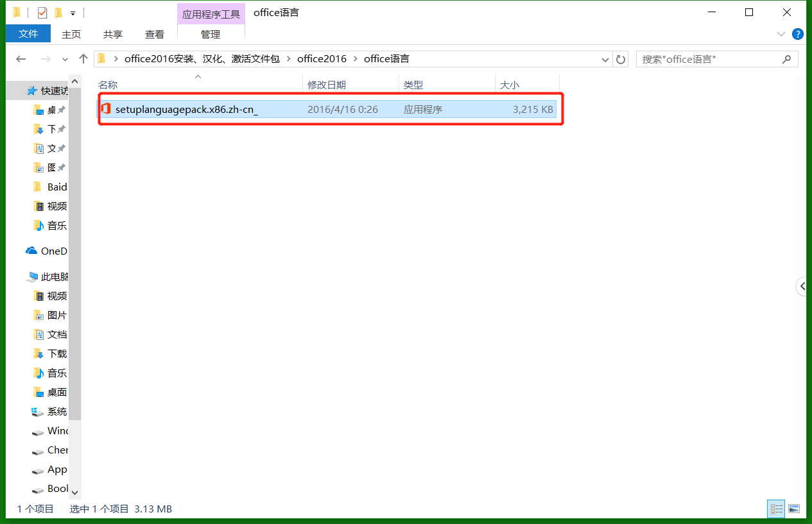Viewport: 812px width, 524px height.
Task: Select the setuplanguagepack.x86.zh-cn_ file
Action: point(327,110)
